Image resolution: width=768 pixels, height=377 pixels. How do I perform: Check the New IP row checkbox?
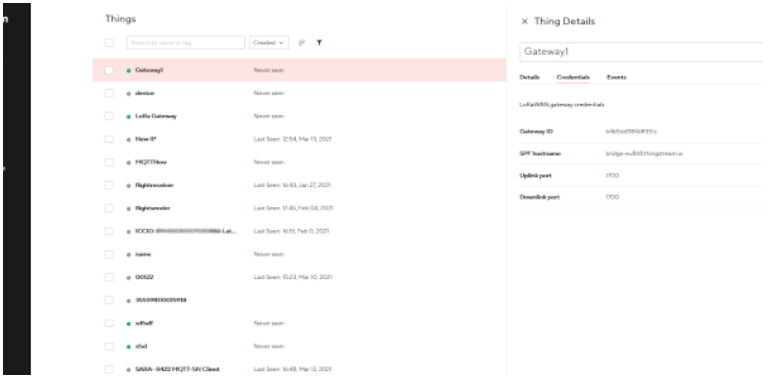tap(109, 140)
